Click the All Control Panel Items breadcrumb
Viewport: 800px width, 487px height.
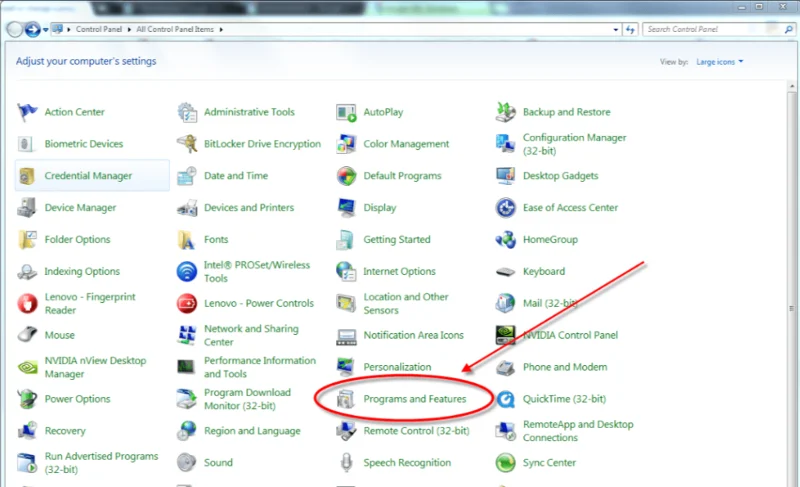[175, 30]
